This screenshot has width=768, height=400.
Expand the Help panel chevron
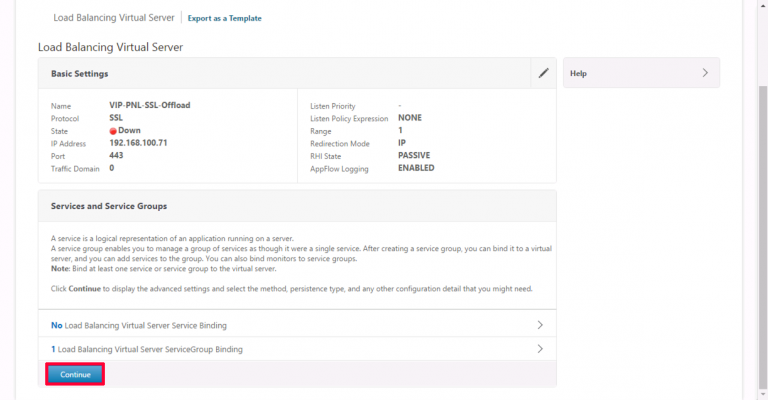point(705,73)
